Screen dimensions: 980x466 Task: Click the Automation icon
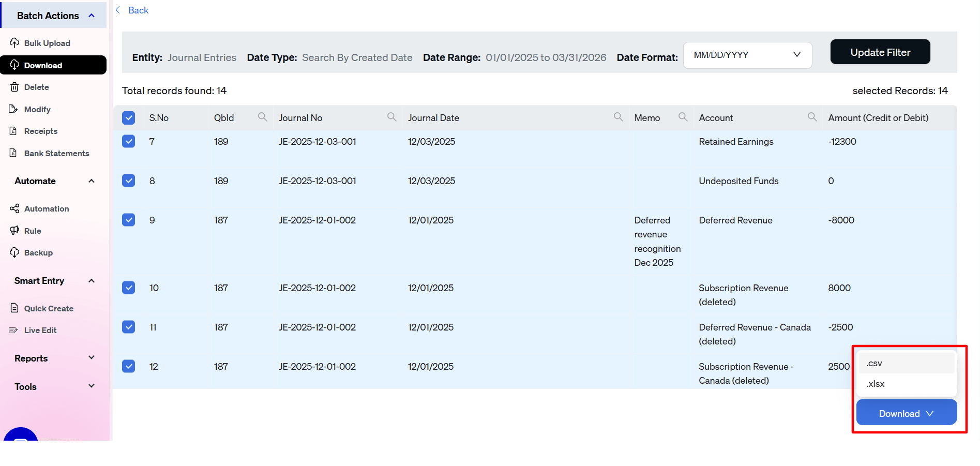click(x=14, y=208)
